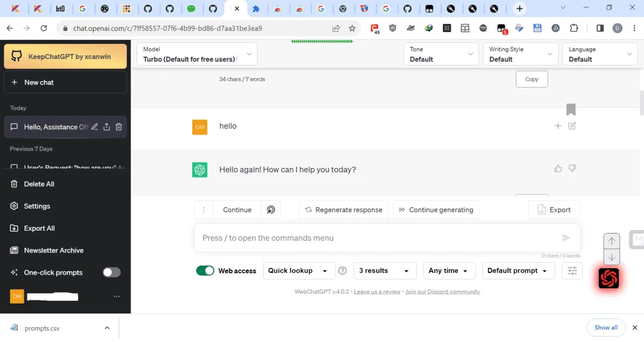The height and width of the screenshot is (342, 644).
Task: Rename the Hello, Assistance chat with pencil icon
Action: (x=94, y=127)
